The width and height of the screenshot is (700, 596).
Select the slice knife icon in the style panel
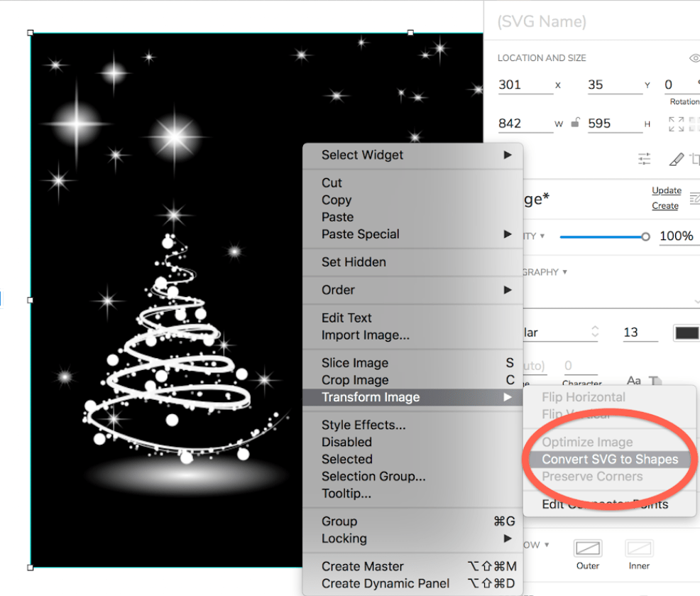click(x=677, y=159)
